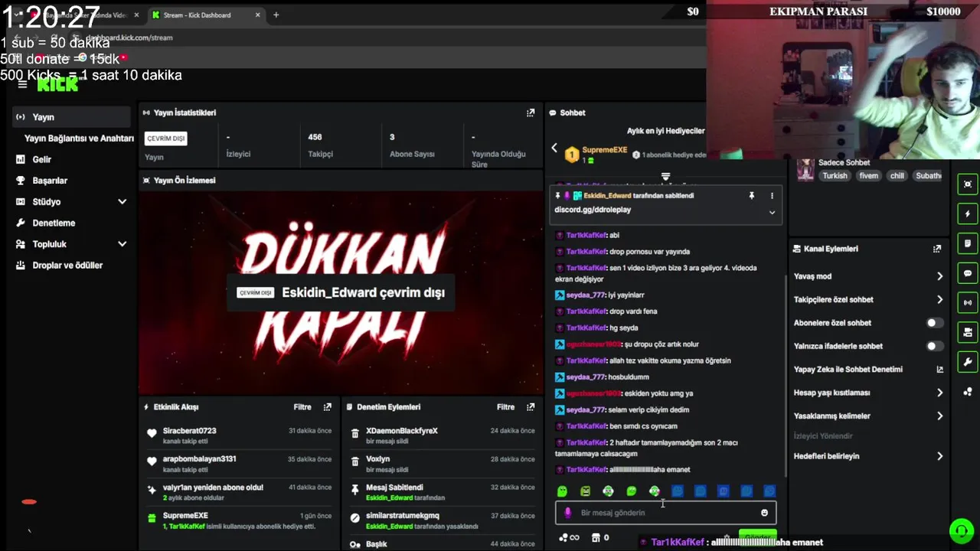
Task: Open the green headset support bubble
Action: coord(961,530)
